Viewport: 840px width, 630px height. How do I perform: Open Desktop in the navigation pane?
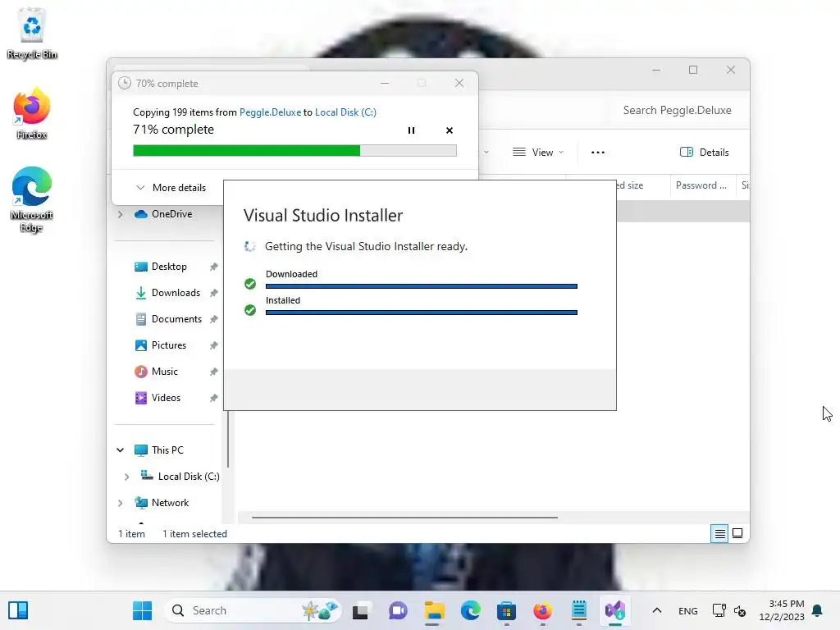tap(161, 267)
